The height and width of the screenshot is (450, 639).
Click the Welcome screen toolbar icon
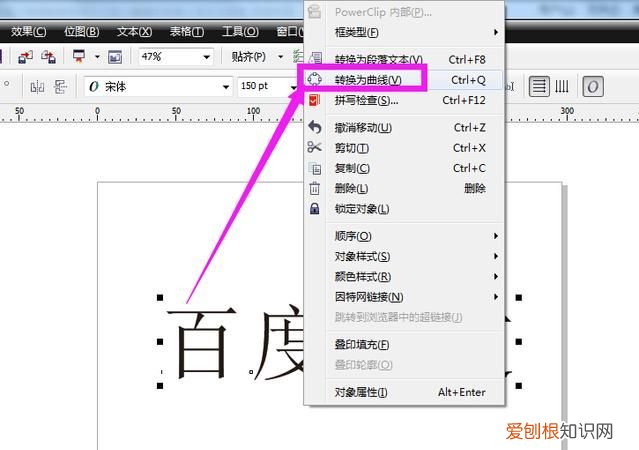point(115,57)
